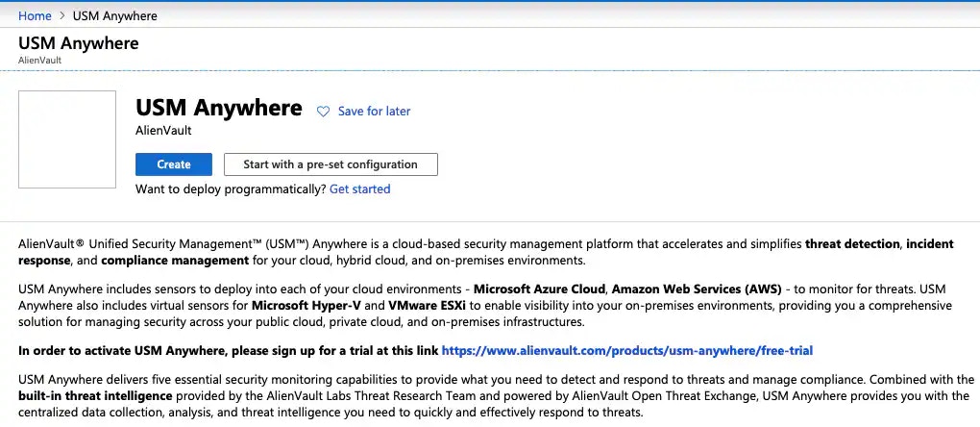Image resolution: width=980 pixels, height=427 pixels.
Task: Choose Start with a pre-set configuration
Action: [331, 164]
